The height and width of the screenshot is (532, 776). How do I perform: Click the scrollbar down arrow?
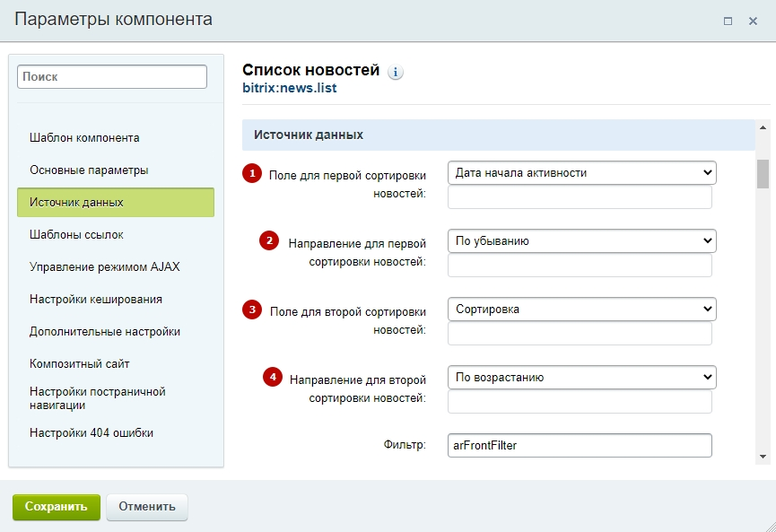point(763,457)
